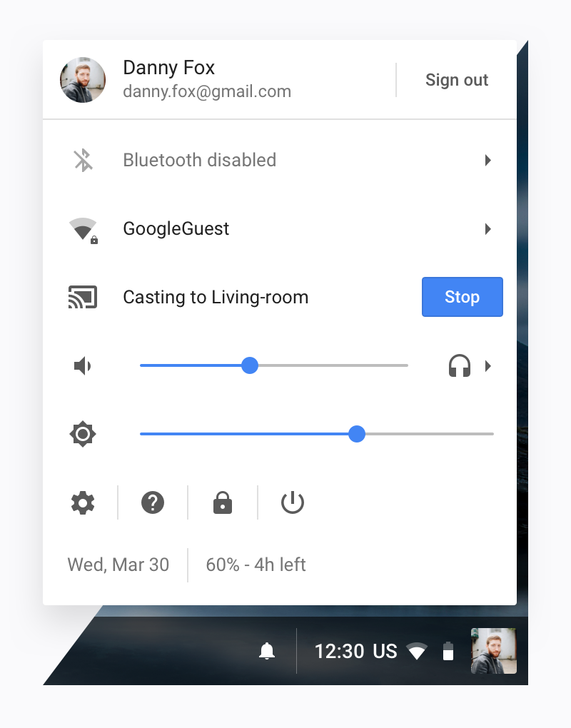Screen dimensions: 571x728
Task: Expand audio output devices arrow
Action: pos(487,366)
